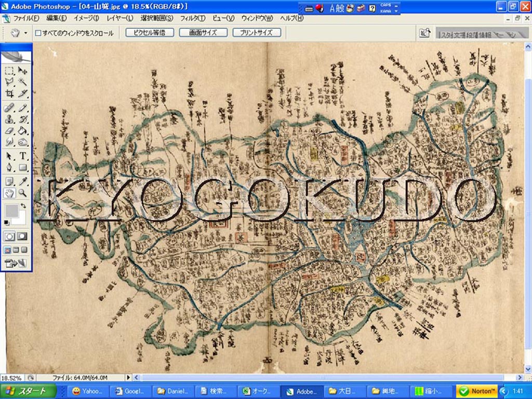532x399 pixels.
Task: Select the Smudge tool
Action: pyautogui.click(x=9, y=142)
